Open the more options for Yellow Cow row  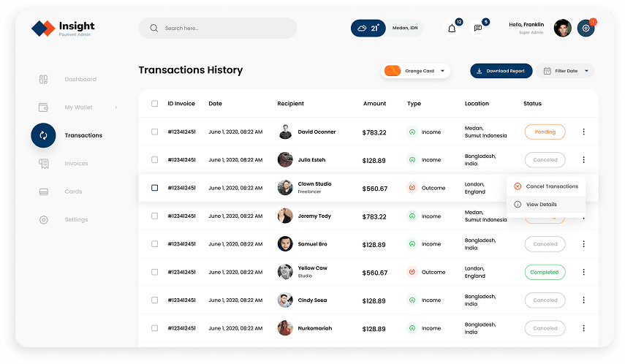click(583, 273)
